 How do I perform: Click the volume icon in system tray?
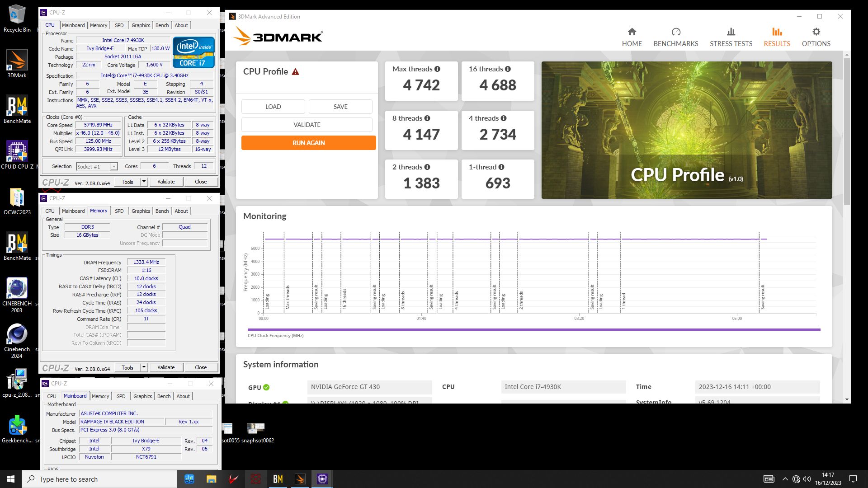807,479
